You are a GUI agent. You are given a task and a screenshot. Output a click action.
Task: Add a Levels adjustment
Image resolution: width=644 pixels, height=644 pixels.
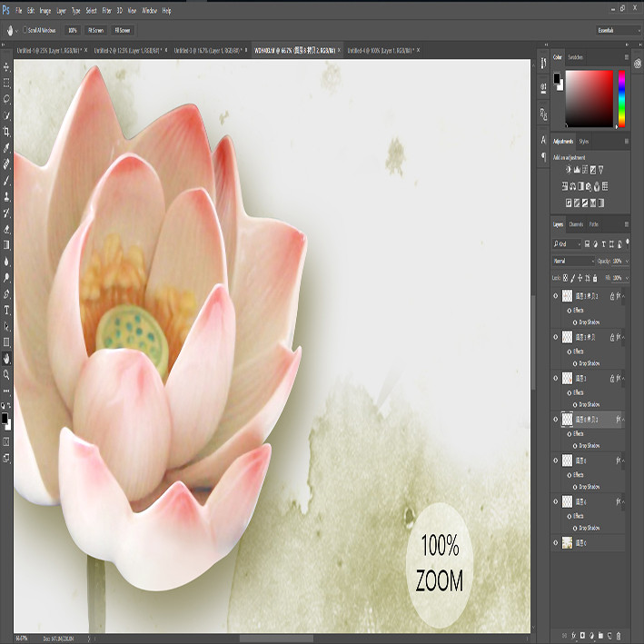pyautogui.click(x=577, y=170)
